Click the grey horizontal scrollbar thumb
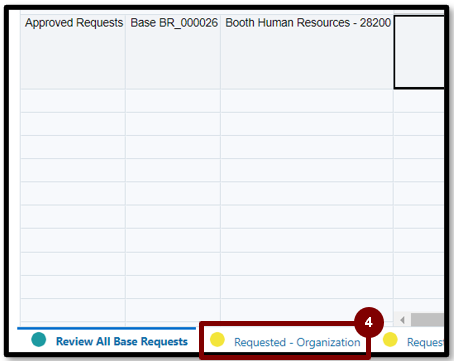Viewport: 454px width, 361px height. 427,320
